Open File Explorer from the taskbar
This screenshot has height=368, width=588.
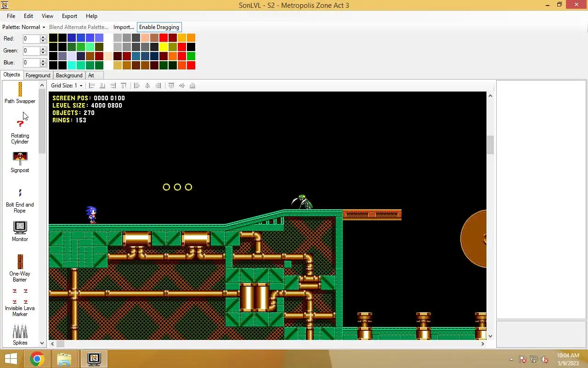pos(64,359)
